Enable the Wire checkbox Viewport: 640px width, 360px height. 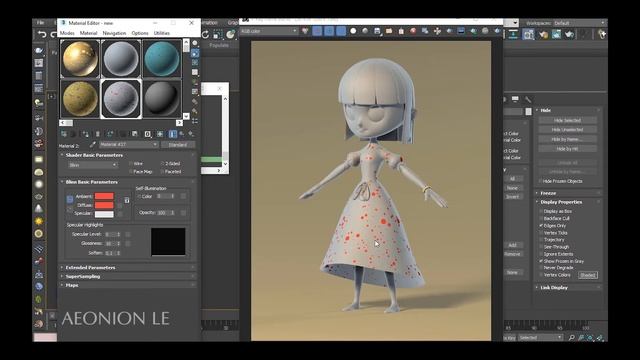[131, 163]
